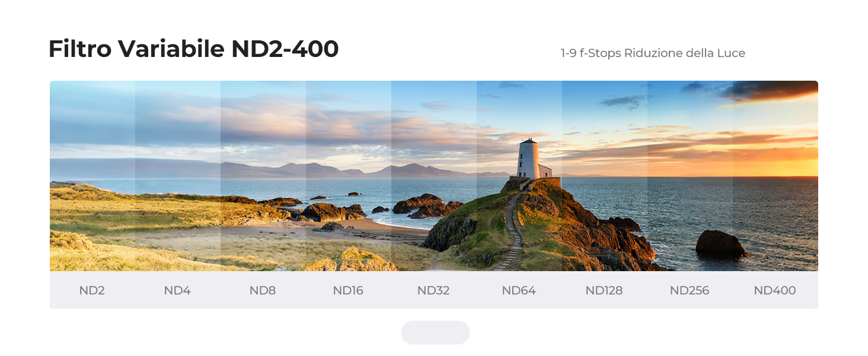Image resolution: width=868 pixels, height=356 pixels.
Task: Choose the ND16 filter label
Action: coord(348,291)
